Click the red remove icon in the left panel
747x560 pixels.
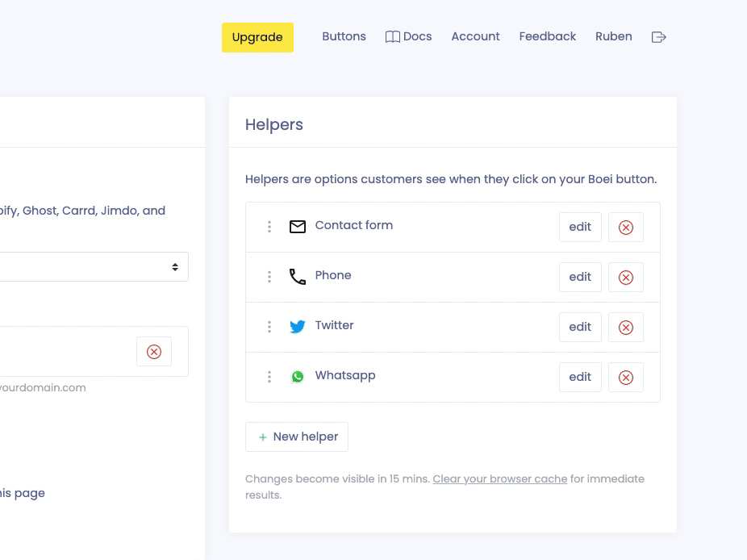click(x=154, y=352)
